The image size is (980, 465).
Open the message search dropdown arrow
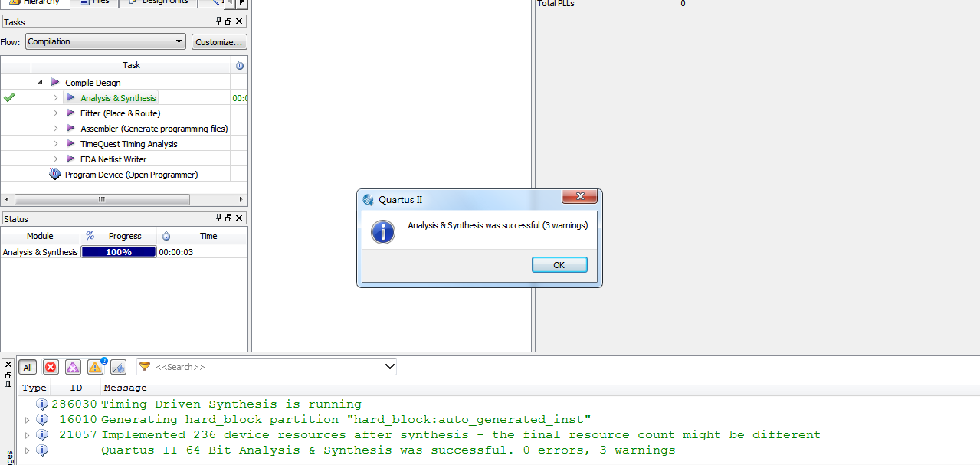(389, 367)
